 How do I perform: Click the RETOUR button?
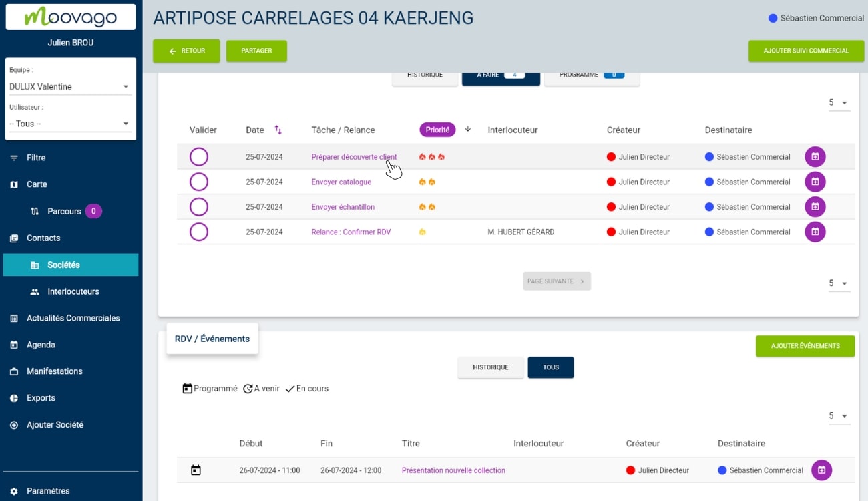(186, 51)
